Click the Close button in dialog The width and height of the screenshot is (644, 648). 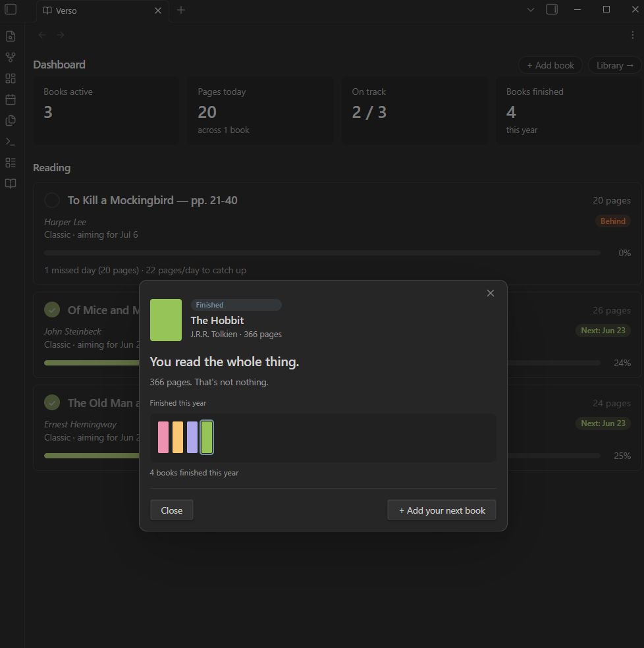(x=172, y=510)
